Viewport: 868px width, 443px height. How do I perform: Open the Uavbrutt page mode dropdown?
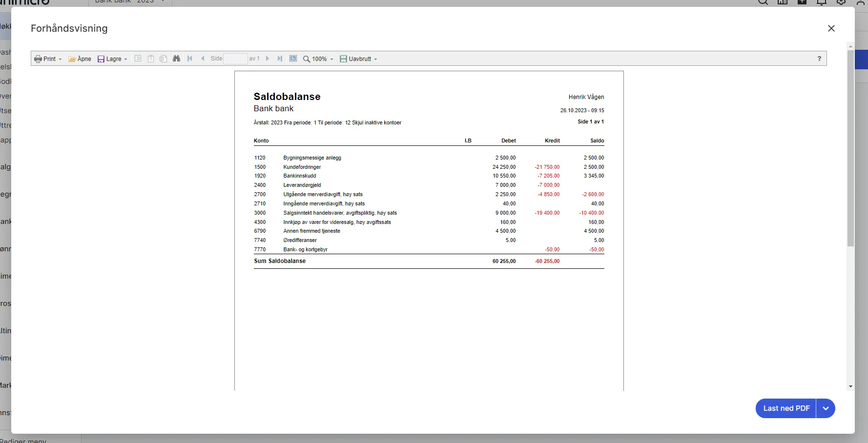(x=358, y=59)
